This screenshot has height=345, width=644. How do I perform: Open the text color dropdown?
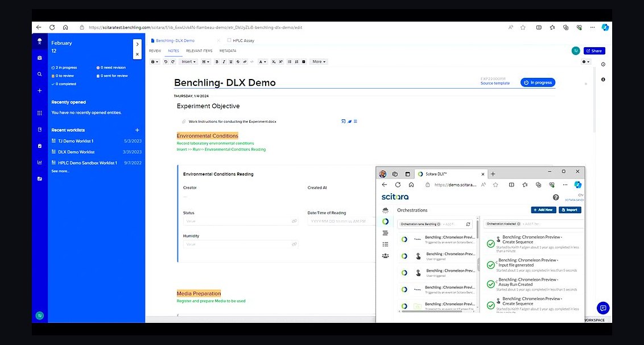[x=262, y=61]
